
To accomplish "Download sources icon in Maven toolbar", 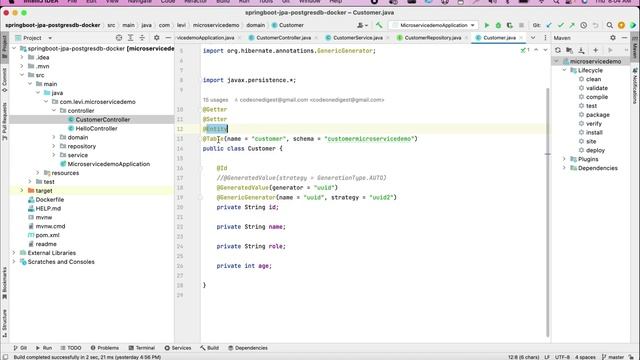I will [582, 50].
